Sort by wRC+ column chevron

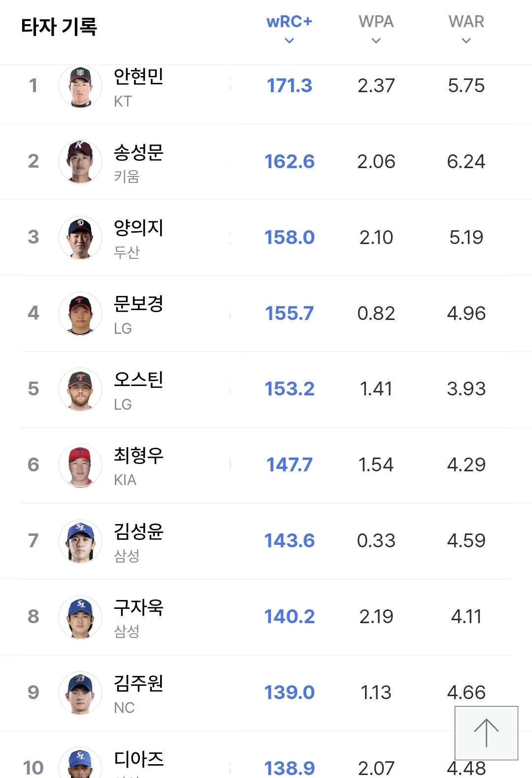[x=289, y=40]
